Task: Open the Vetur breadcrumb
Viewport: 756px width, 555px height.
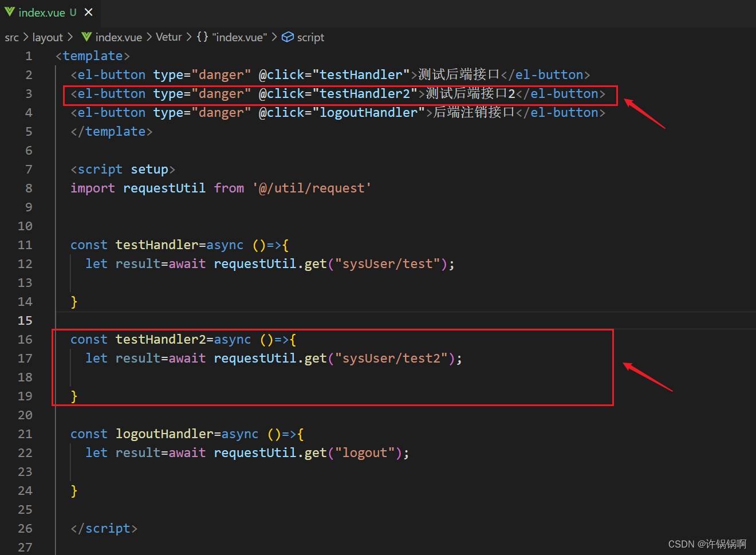Action: coord(168,37)
